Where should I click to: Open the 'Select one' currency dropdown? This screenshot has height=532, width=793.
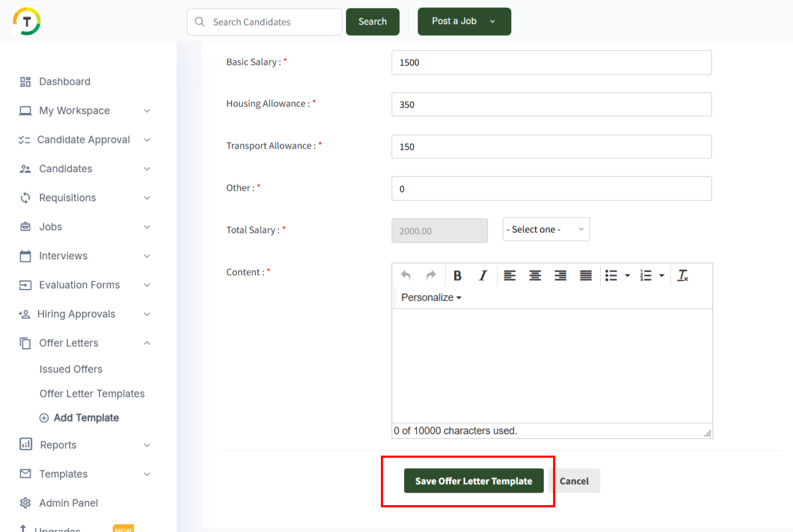pos(546,230)
